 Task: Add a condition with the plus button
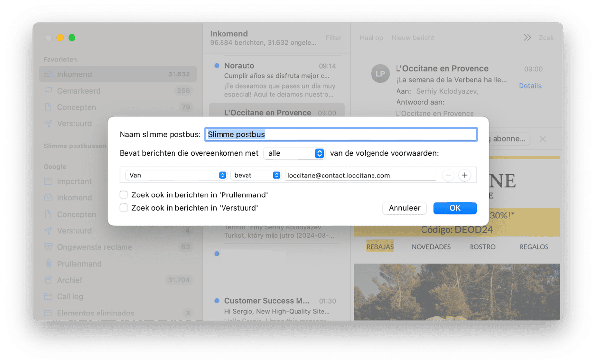point(465,175)
